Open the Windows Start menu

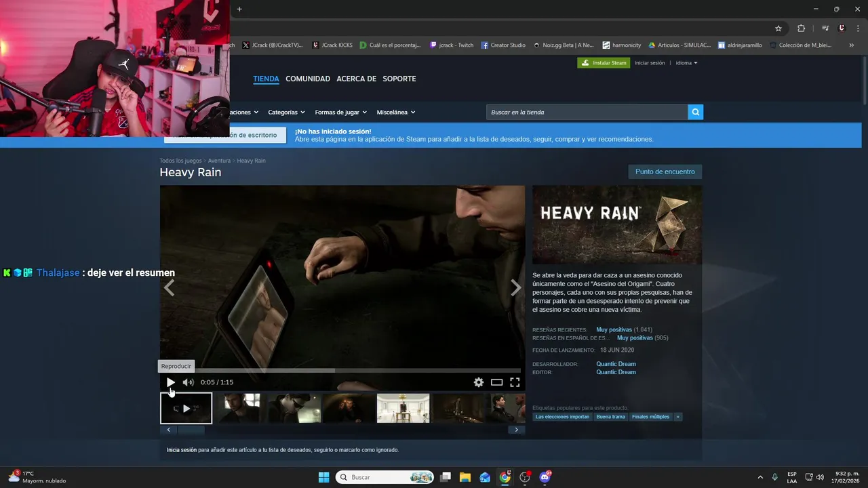pos(323,477)
